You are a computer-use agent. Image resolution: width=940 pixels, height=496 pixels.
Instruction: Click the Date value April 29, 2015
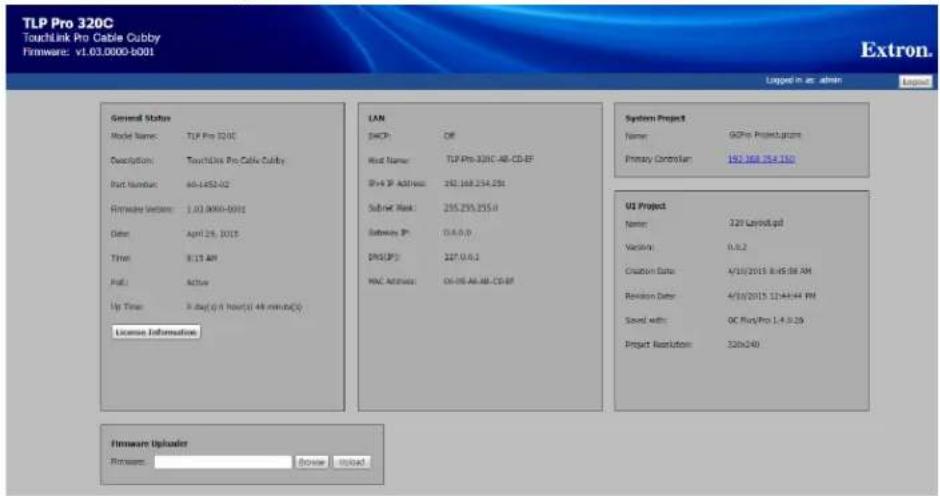tap(212, 234)
